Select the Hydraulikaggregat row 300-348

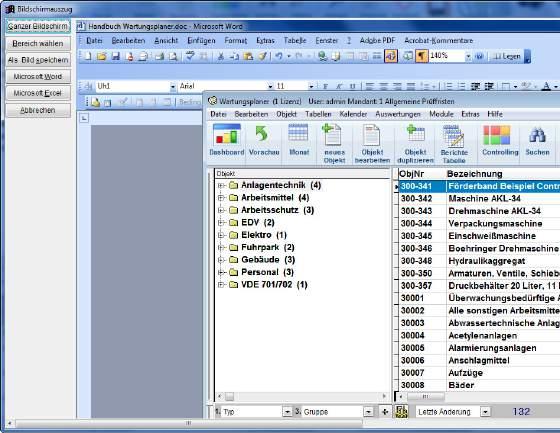(479, 261)
